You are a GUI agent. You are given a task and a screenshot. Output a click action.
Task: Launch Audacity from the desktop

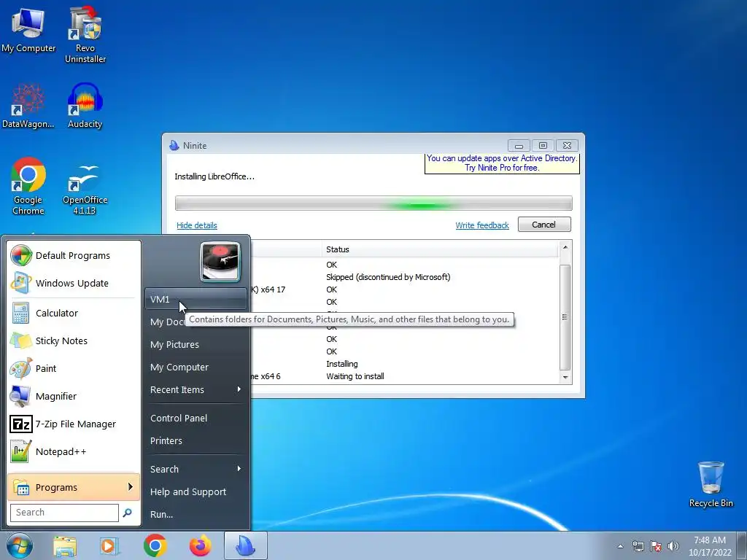tap(85, 106)
